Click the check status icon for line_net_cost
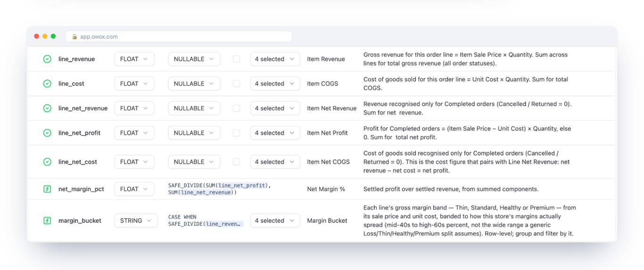The image size is (644, 270). (x=47, y=161)
